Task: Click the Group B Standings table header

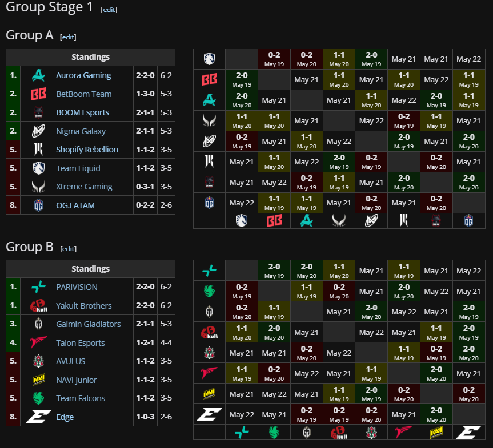Action: 91,269
